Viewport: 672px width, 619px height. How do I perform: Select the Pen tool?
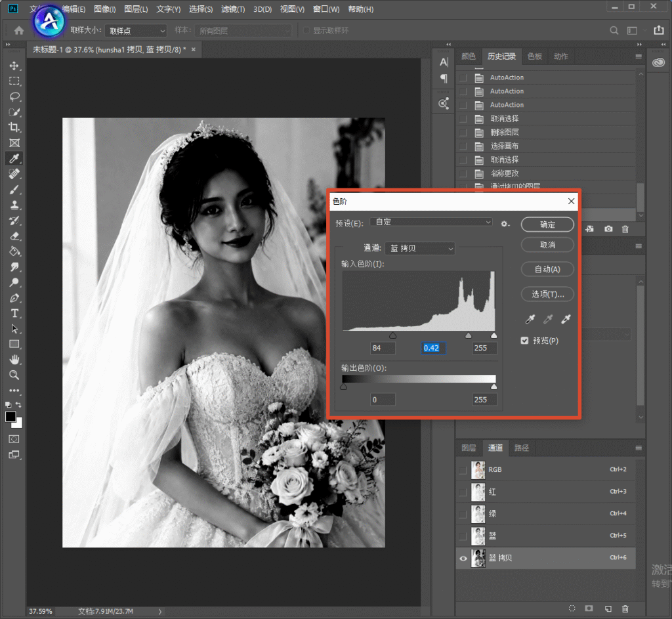pyautogui.click(x=14, y=297)
